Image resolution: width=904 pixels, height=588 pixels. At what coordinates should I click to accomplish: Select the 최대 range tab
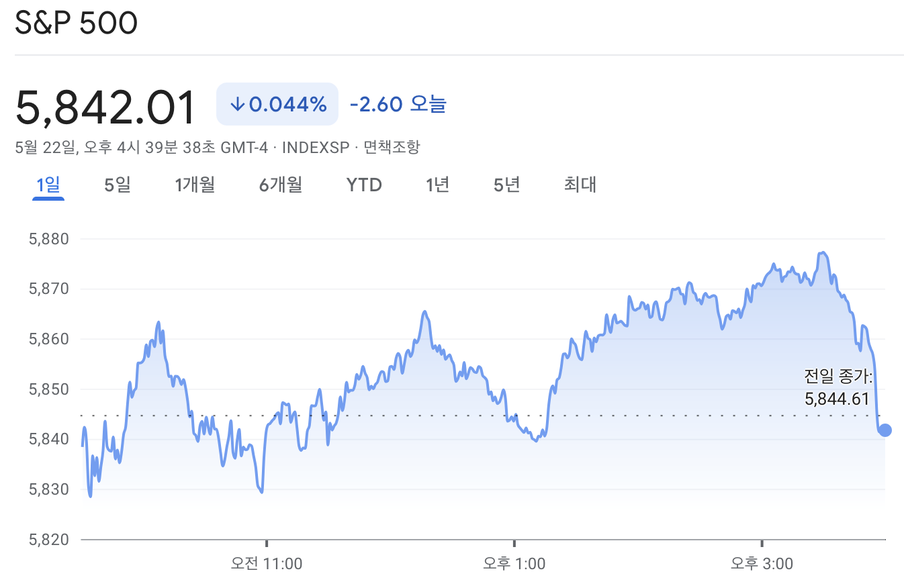click(x=580, y=185)
